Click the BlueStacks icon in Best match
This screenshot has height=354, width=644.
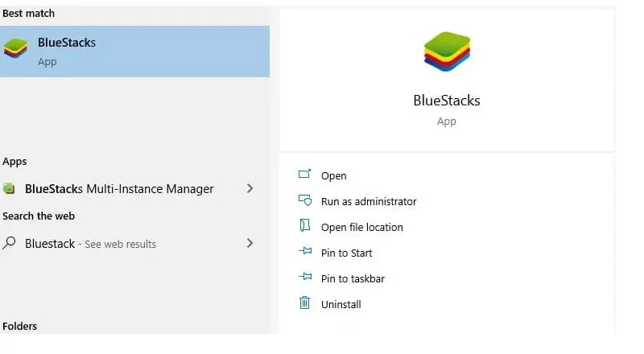click(x=15, y=48)
